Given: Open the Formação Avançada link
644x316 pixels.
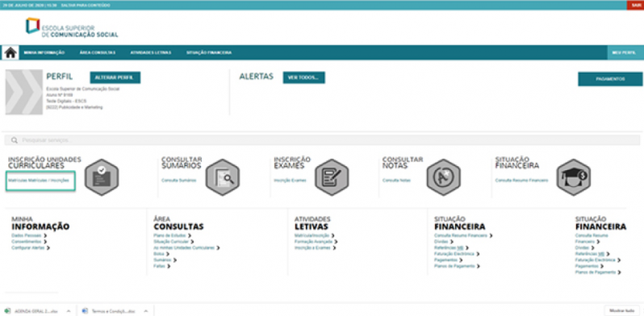Looking at the screenshot, I should [x=313, y=242].
